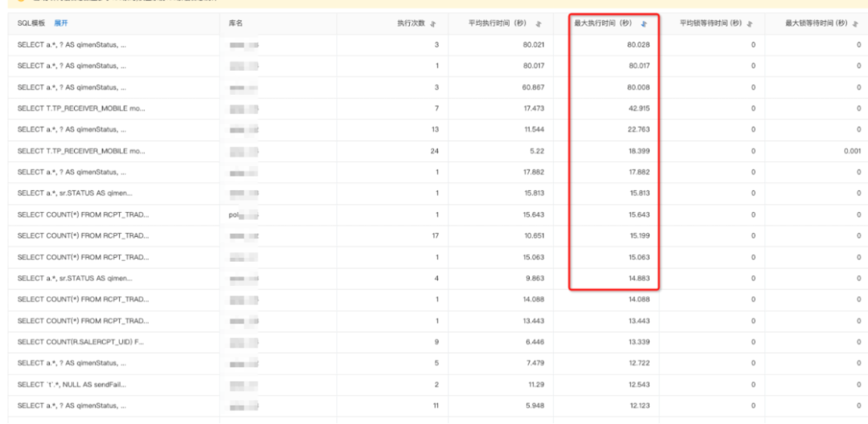Viewport: 868px width, 424px height.
Task: Click the max time 13.339 cell
Action: point(639,342)
